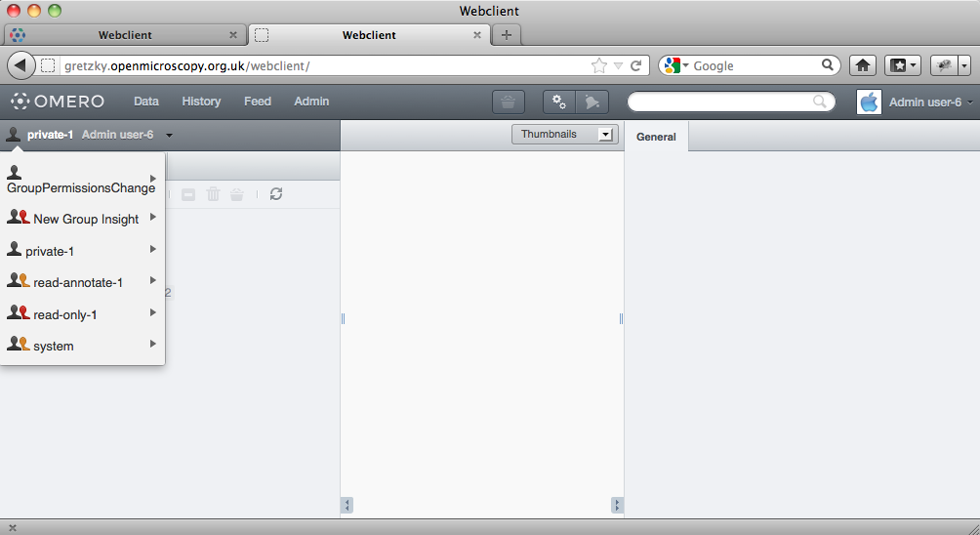Open the add-on dropdown arrow
The width and height of the screenshot is (980, 535).
pos(964,65)
